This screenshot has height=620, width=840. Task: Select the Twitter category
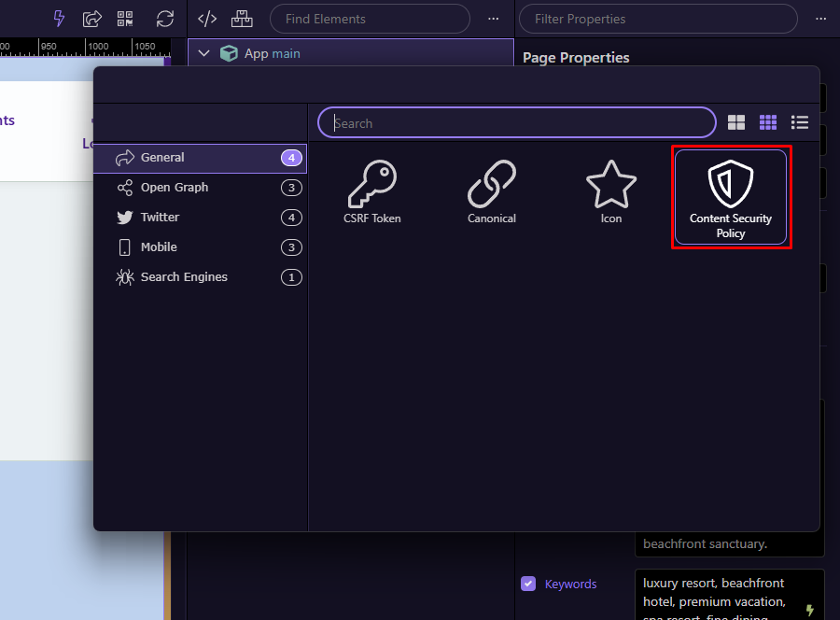(160, 218)
